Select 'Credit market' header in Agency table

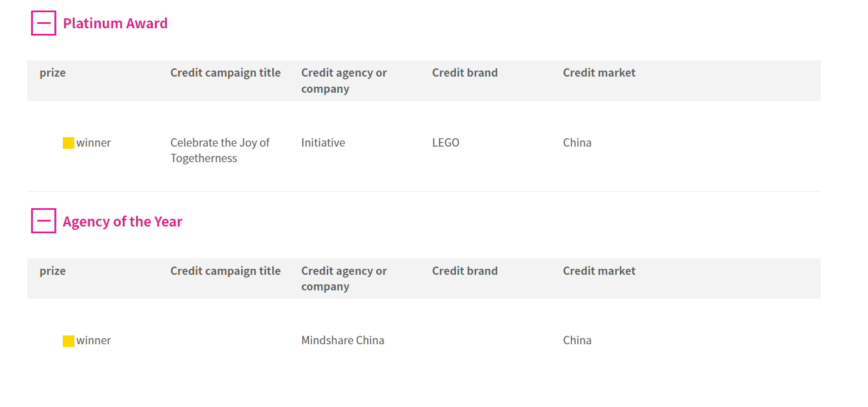[599, 271]
